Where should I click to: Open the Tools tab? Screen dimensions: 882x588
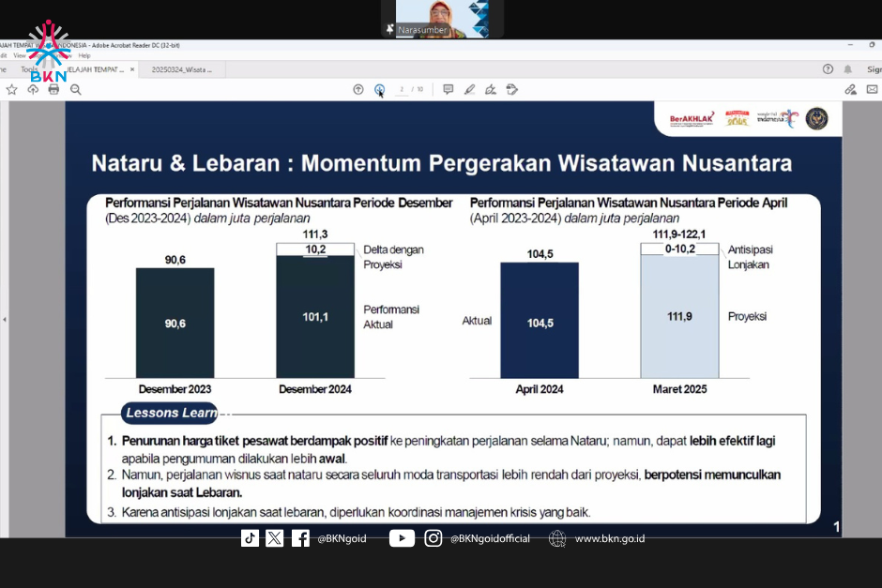(29, 69)
